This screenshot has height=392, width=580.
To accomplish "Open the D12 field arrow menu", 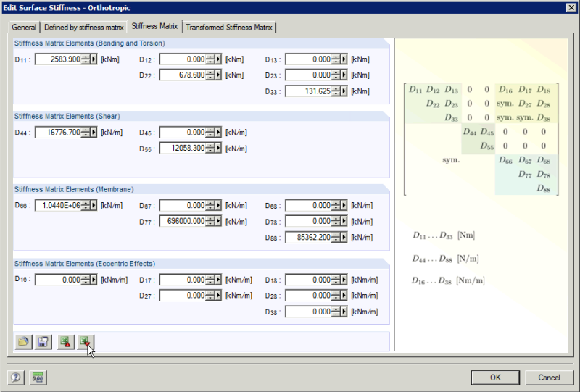I will coord(218,59).
